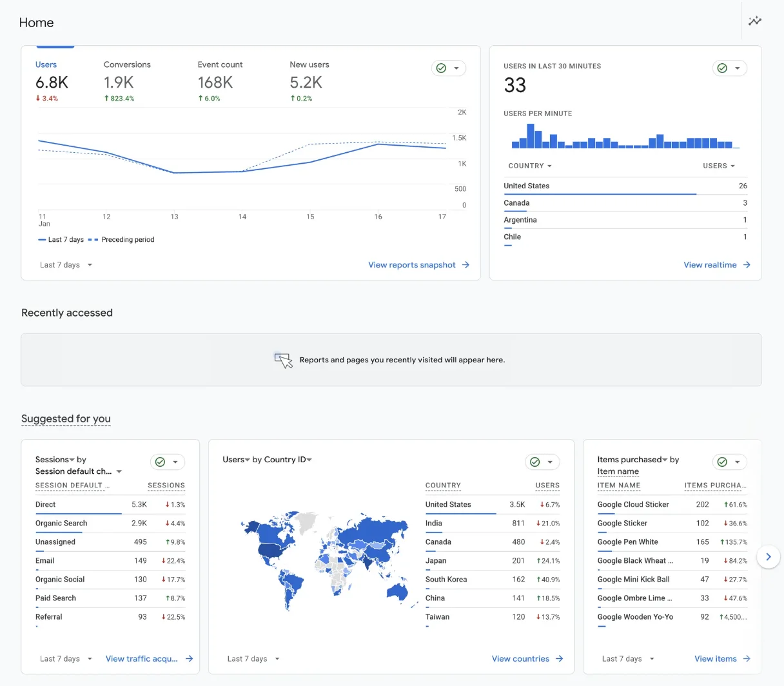Open View countries
Screen dimensions: 784x686
(x=520, y=658)
